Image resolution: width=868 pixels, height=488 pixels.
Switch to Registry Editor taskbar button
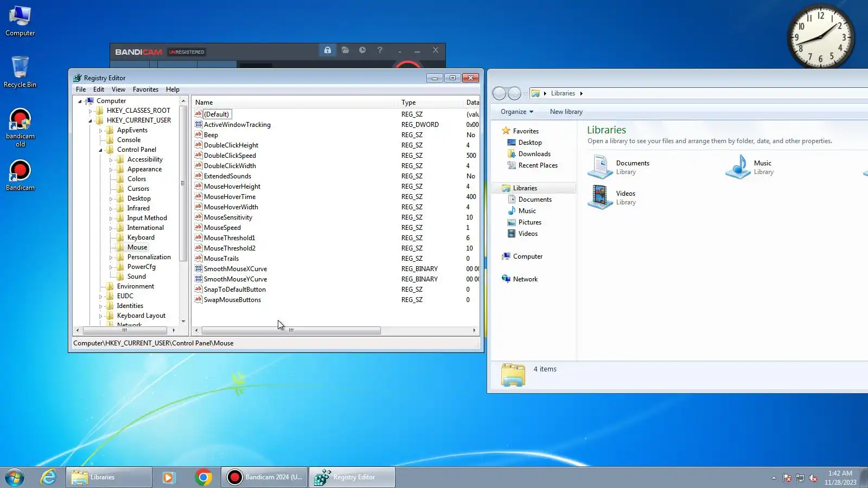pyautogui.click(x=352, y=477)
